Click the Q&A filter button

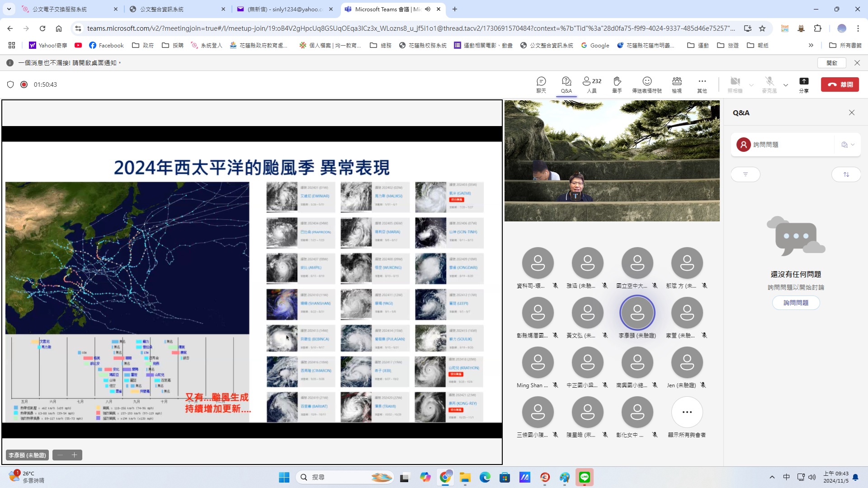745,174
